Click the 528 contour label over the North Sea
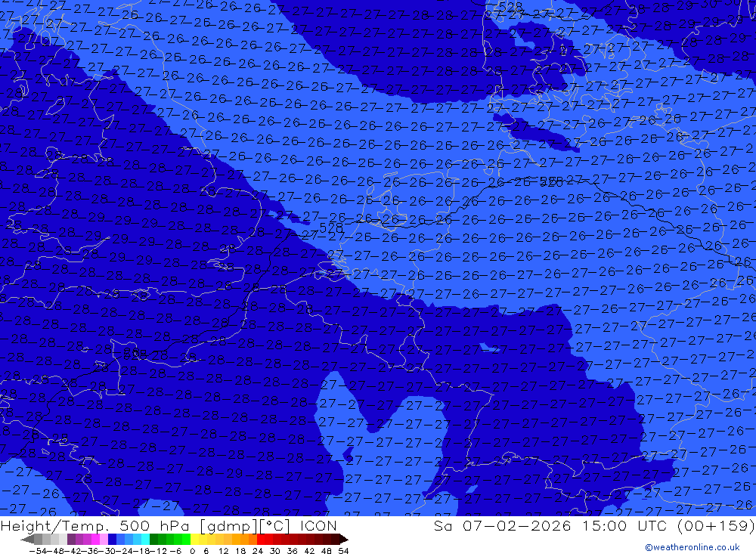 331,227
